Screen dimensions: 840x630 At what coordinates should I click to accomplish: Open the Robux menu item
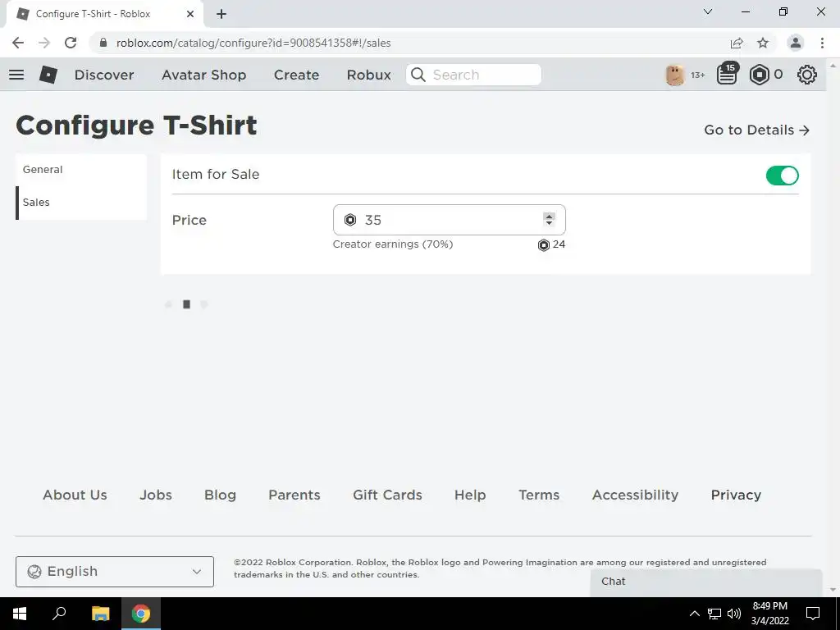369,75
